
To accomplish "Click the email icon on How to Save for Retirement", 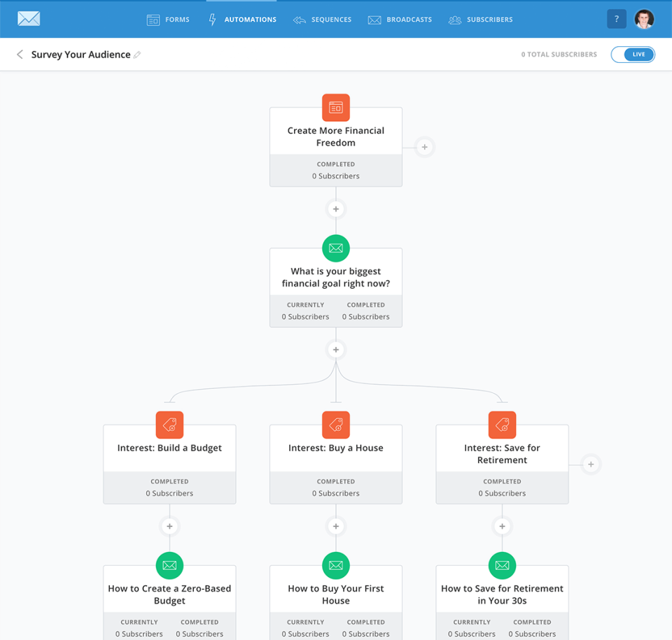I will click(502, 565).
